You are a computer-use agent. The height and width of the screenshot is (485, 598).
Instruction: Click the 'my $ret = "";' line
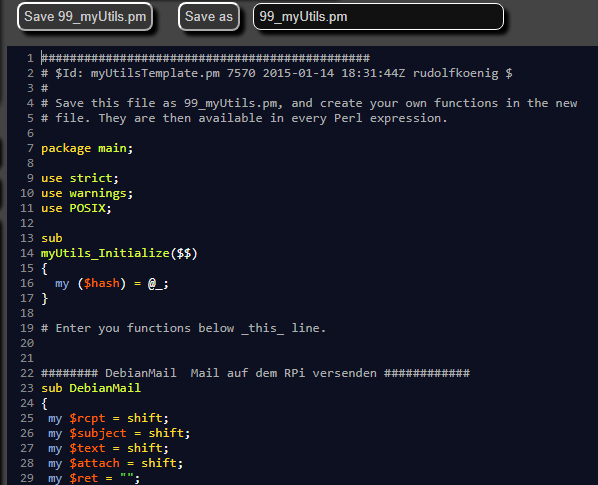tap(94, 478)
